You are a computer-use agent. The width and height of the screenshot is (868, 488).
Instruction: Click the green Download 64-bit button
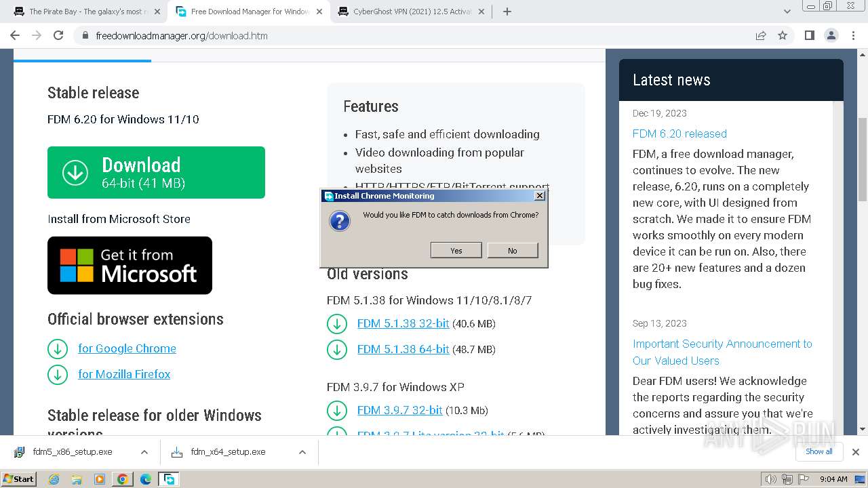click(x=156, y=172)
